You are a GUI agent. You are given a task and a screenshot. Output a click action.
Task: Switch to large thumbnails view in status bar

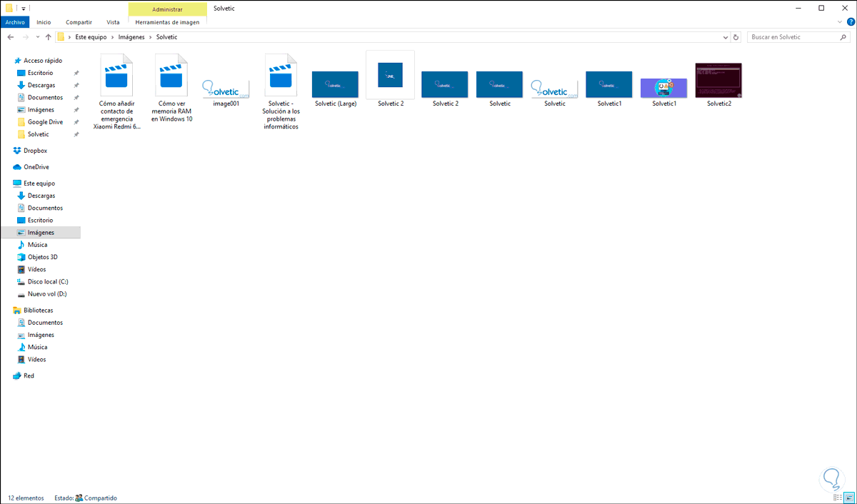[x=848, y=498]
